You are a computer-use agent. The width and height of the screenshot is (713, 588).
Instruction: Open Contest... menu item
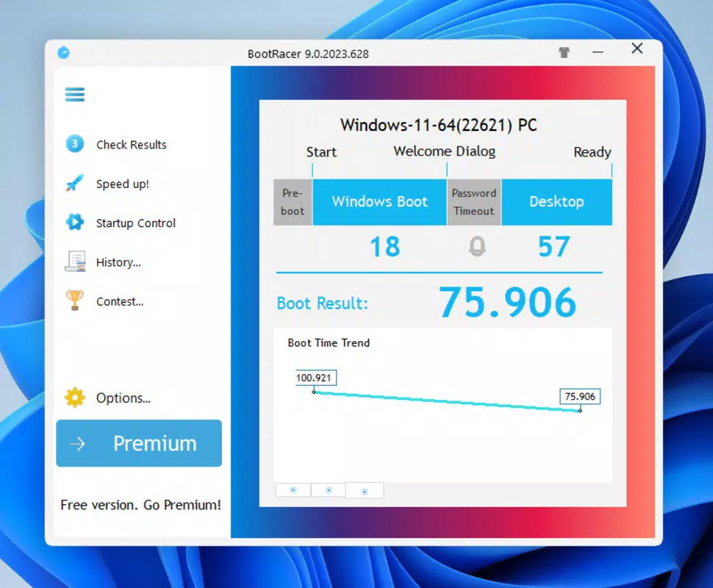(120, 301)
